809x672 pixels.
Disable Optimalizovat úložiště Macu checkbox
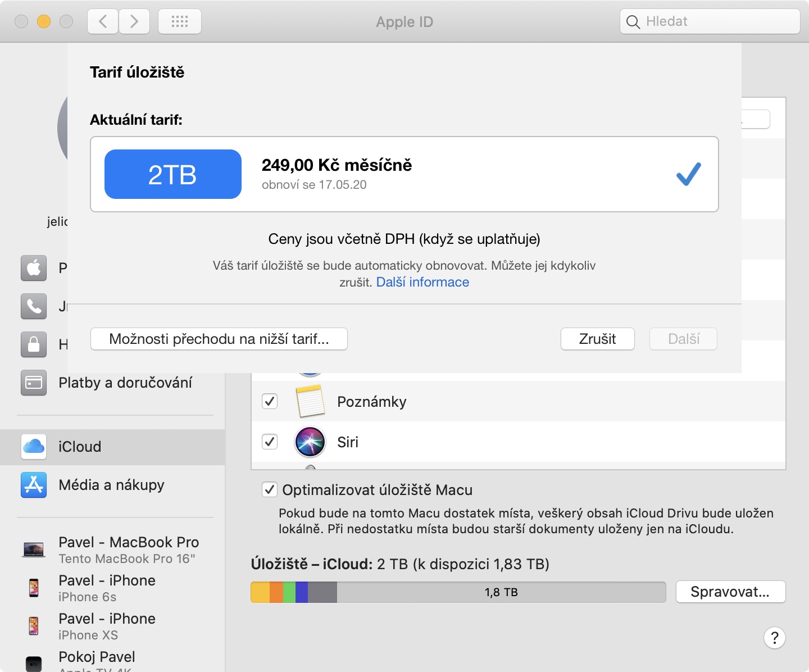[x=270, y=490]
